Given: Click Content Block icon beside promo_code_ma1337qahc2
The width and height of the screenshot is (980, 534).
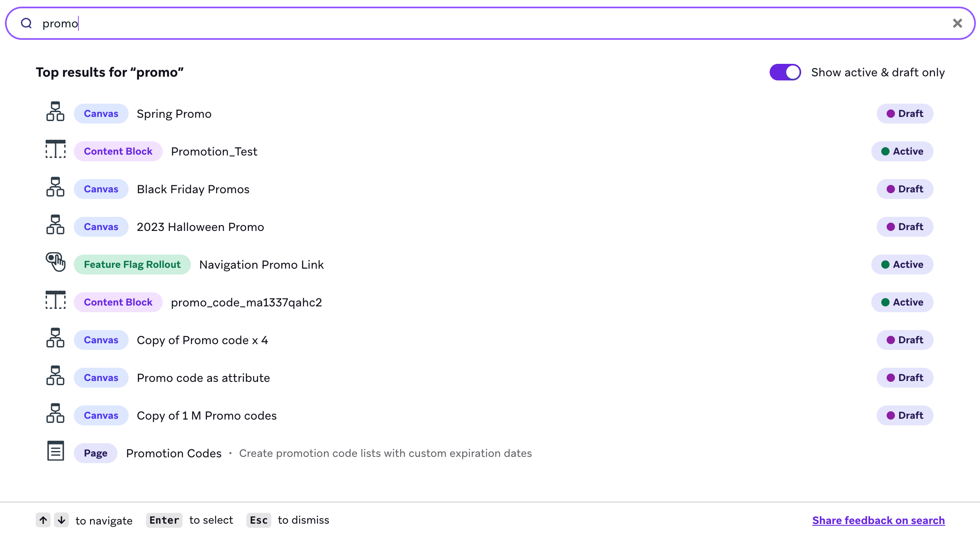Looking at the screenshot, I should tap(55, 300).
